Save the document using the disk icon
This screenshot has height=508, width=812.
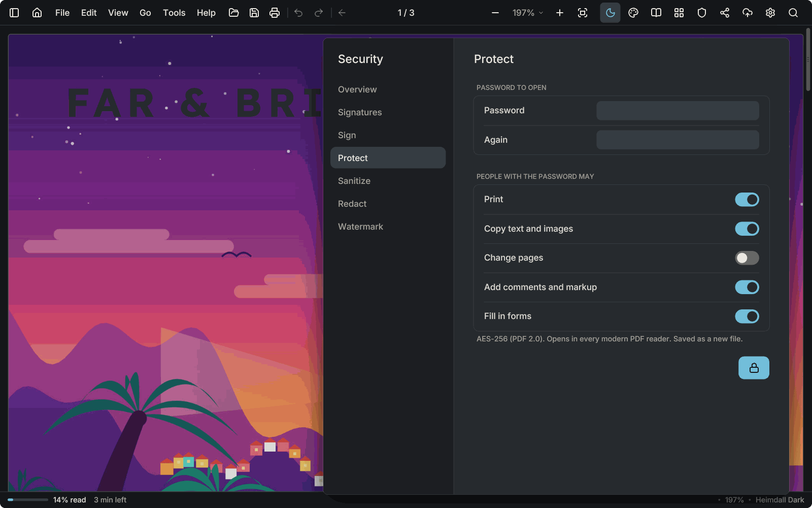pyautogui.click(x=254, y=13)
